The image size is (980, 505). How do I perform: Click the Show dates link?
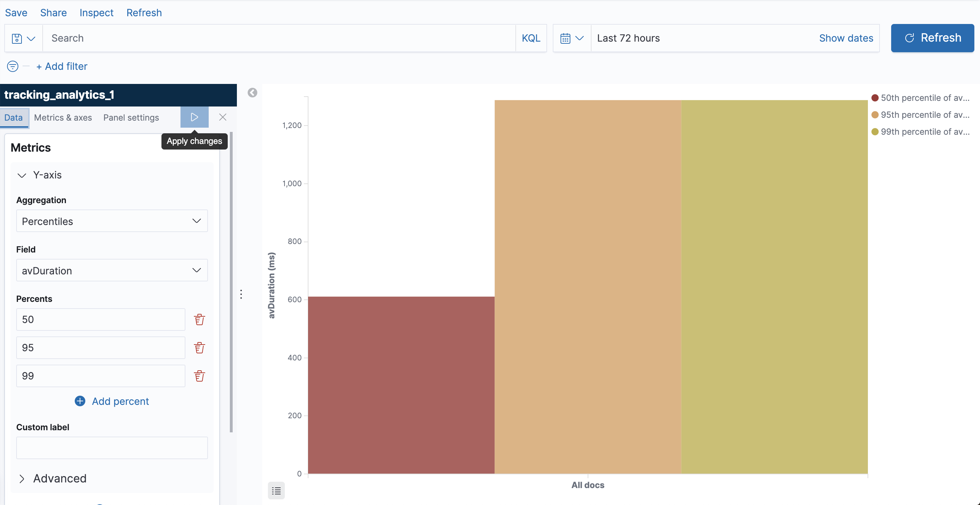coord(846,38)
